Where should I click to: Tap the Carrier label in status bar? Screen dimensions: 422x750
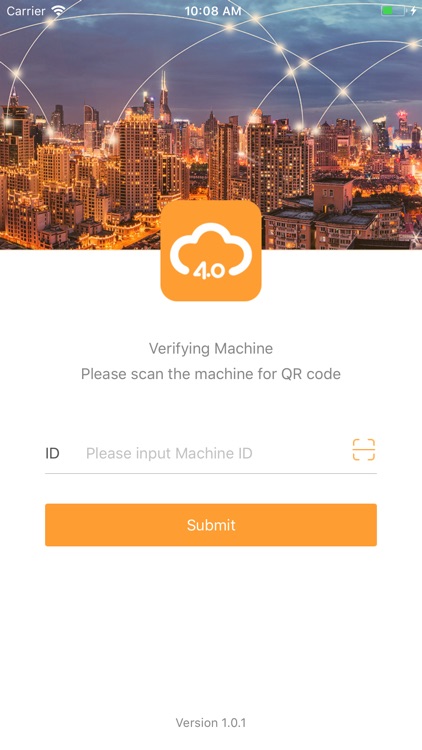[x=26, y=11]
